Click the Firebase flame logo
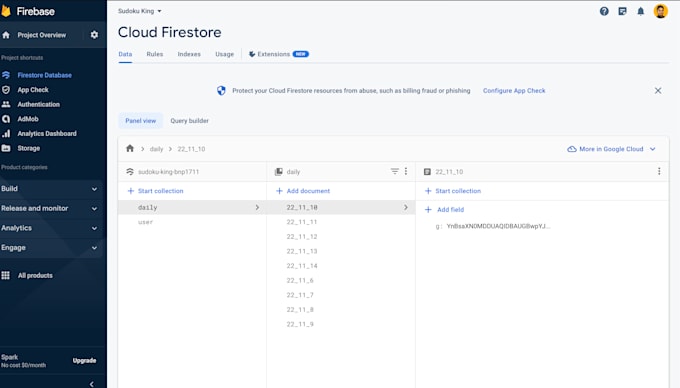This screenshot has width=680, height=388. pos(6,11)
